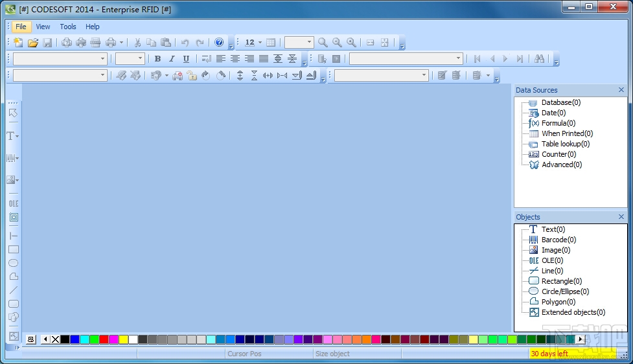633x364 pixels.
Task: Open an existing file via folder icon
Action: pos(32,42)
